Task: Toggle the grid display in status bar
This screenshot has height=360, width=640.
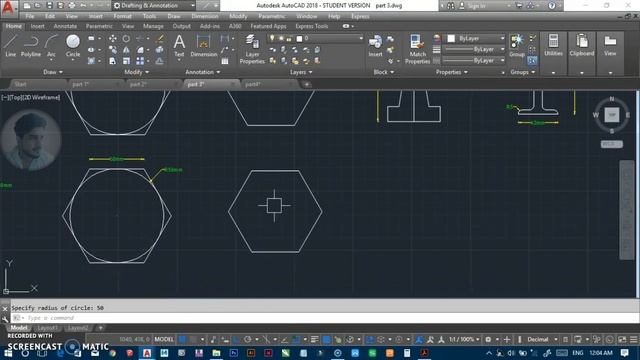Action: tap(182, 339)
